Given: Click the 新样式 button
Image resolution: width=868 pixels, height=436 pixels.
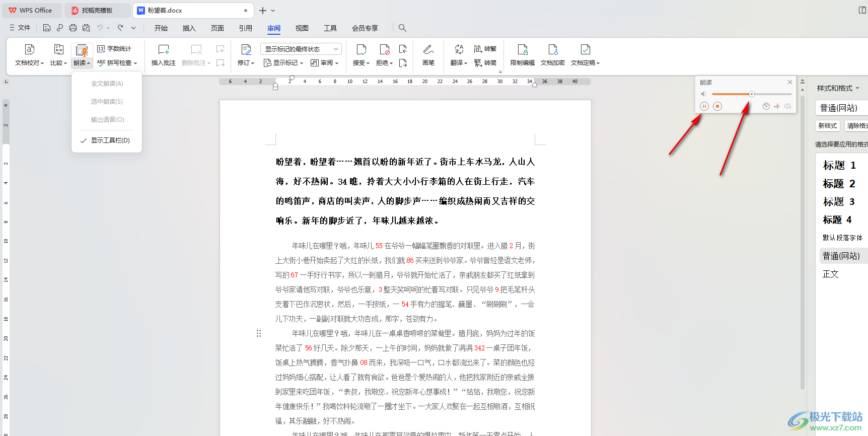Looking at the screenshot, I should pos(828,126).
